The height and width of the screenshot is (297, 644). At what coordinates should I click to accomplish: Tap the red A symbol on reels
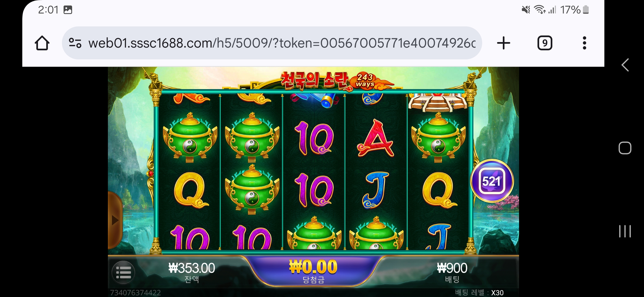coord(376,138)
